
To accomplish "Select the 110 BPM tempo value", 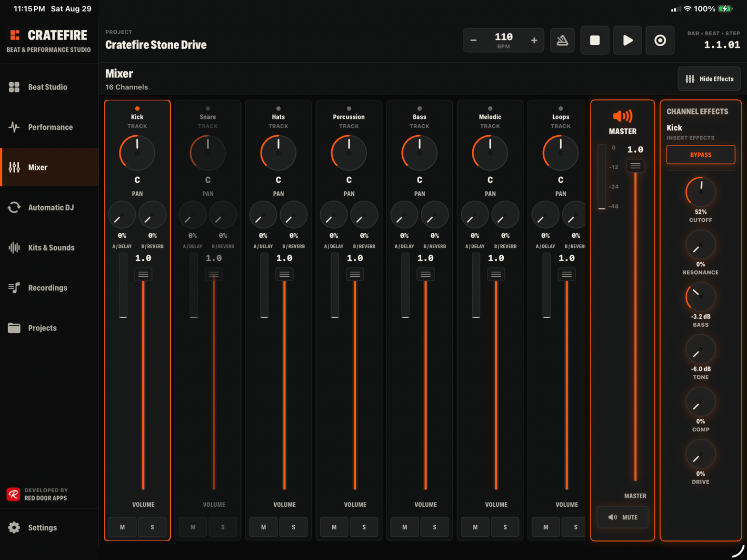I will (504, 37).
